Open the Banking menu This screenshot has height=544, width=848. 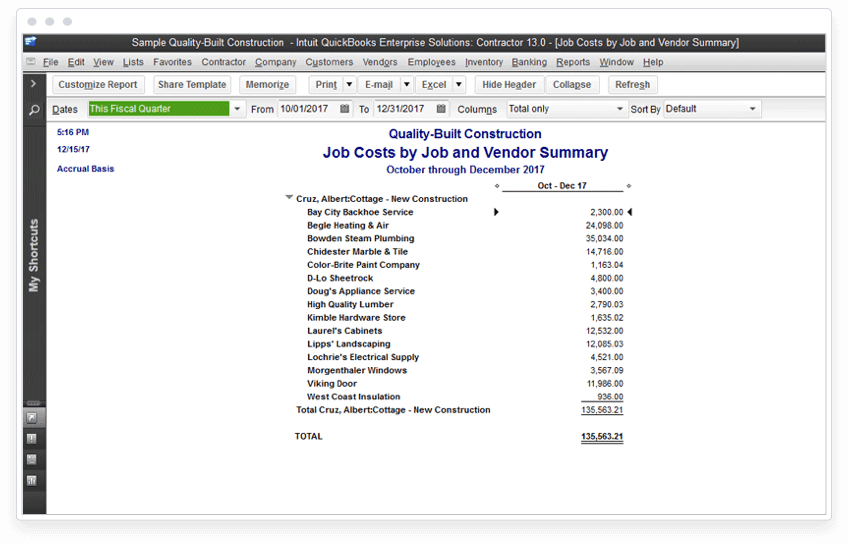pyautogui.click(x=529, y=62)
